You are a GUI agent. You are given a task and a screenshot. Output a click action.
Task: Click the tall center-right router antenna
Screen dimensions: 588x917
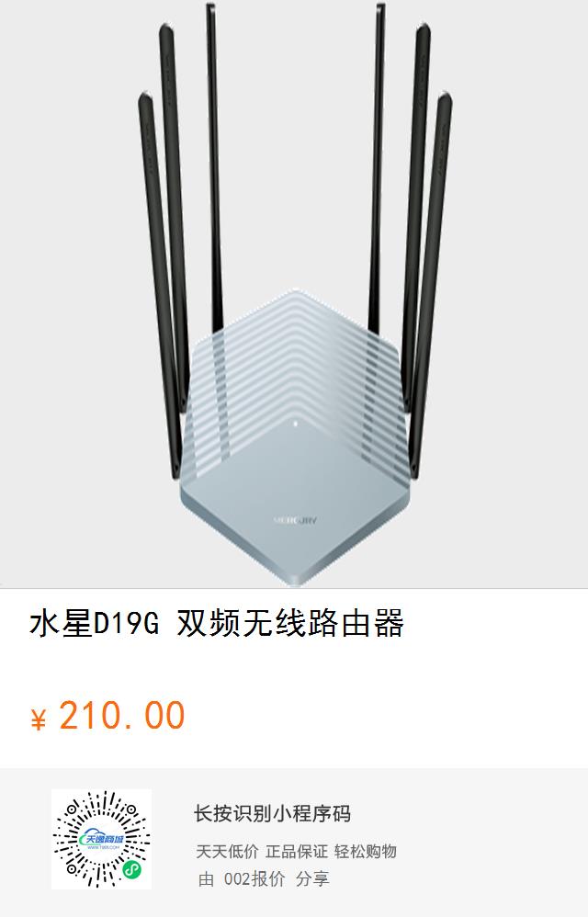click(x=377, y=170)
